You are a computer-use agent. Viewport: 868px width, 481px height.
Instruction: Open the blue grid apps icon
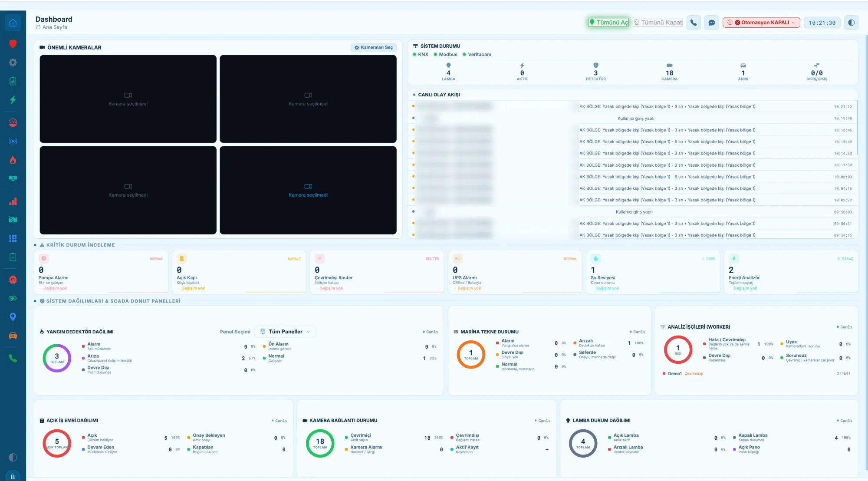click(x=13, y=238)
